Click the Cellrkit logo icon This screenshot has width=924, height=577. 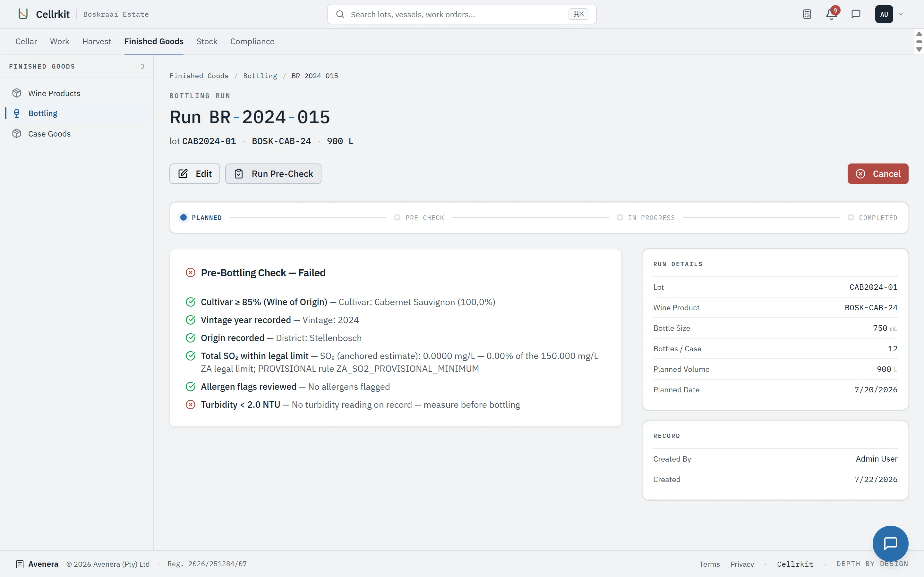point(23,14)
